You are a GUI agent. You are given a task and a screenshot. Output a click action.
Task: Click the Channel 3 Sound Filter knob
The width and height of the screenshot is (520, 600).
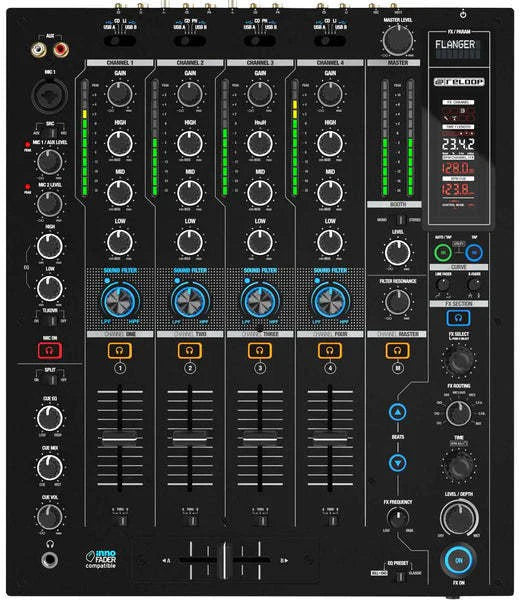260,301
